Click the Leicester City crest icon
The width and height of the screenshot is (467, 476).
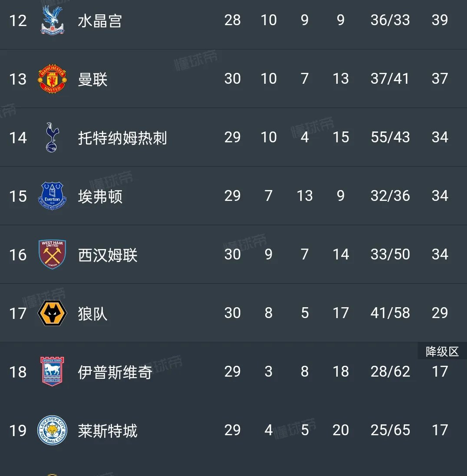[x=52, y=430]
